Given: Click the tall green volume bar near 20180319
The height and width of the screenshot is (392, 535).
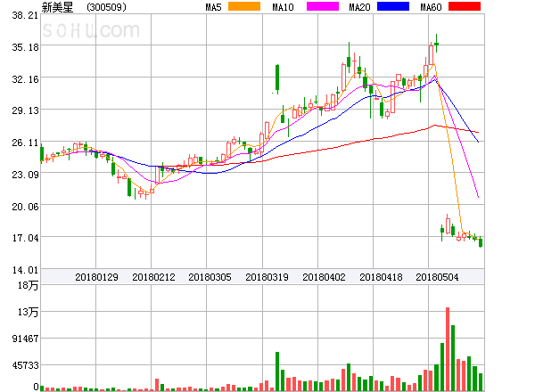Looking at the screenshot, I should coord(277,372).
